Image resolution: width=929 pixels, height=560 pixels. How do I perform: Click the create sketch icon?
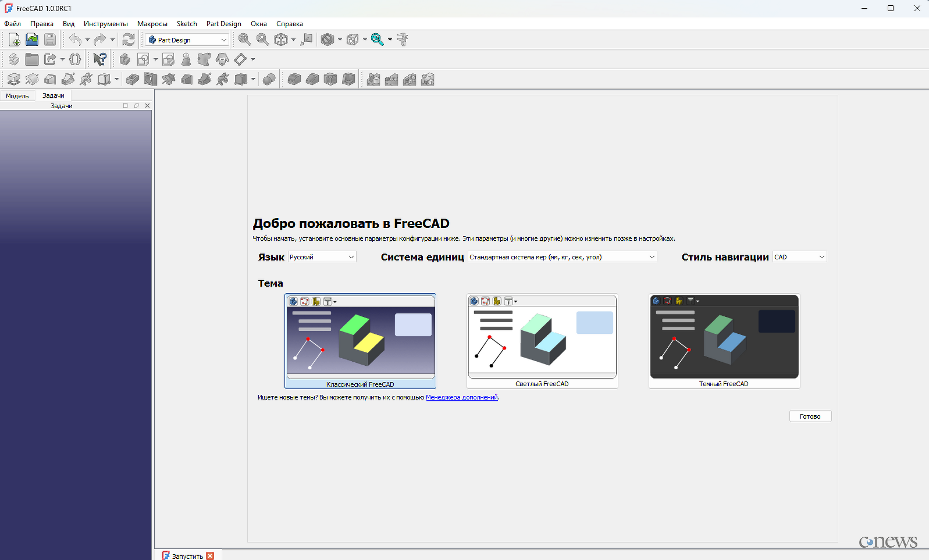pos(143,59)
